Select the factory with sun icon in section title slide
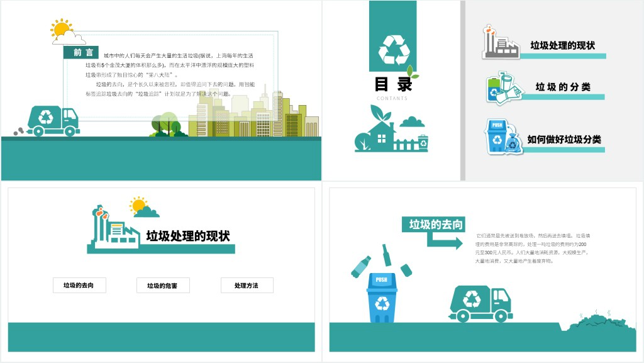 (116, 226)
